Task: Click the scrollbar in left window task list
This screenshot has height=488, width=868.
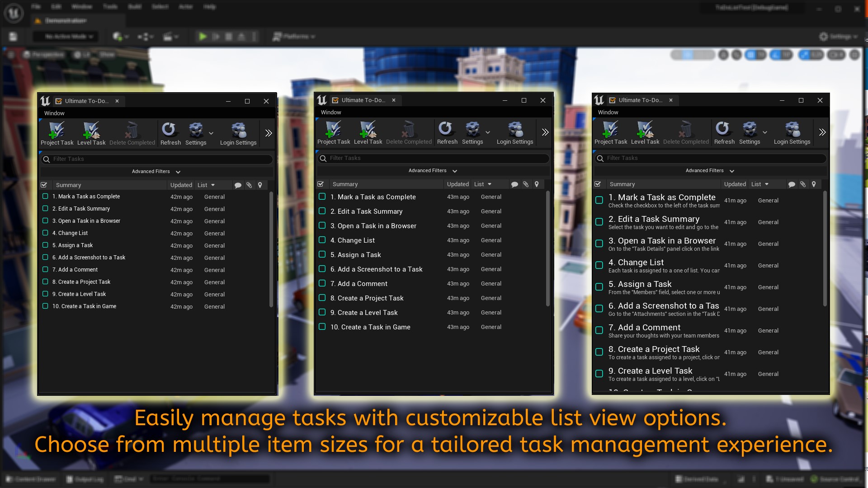Action: click(271, 249)
